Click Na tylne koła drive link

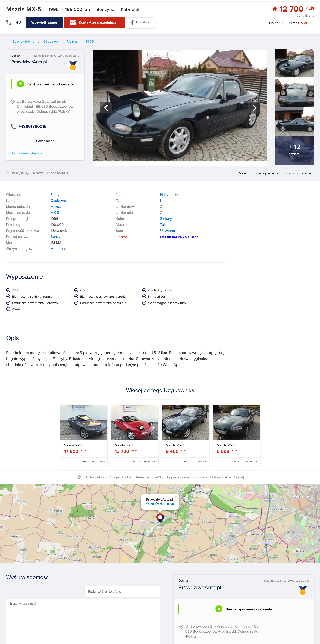click(x=171, y=194)
